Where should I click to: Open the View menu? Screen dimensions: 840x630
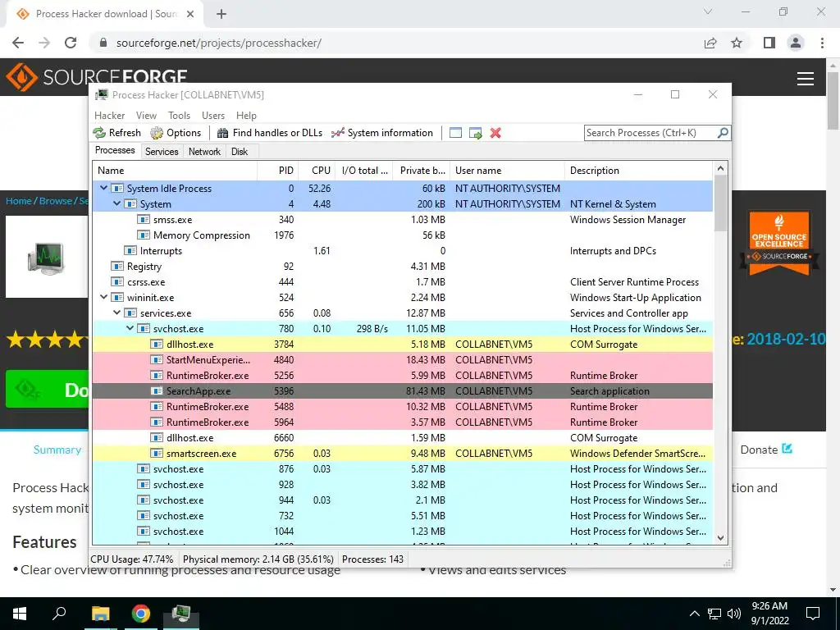(146, 116)
